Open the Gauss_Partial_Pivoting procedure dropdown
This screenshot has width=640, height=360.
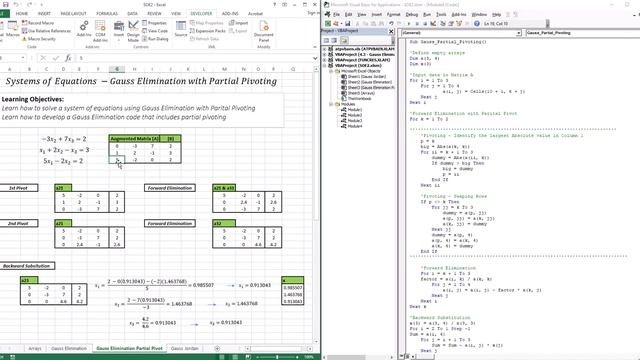(582, 33)
